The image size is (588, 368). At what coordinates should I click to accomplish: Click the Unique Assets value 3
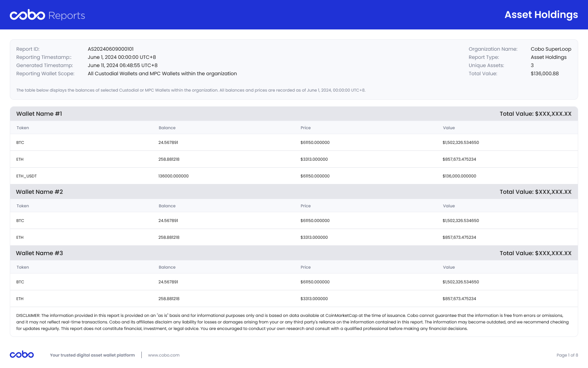coord(532,65)
